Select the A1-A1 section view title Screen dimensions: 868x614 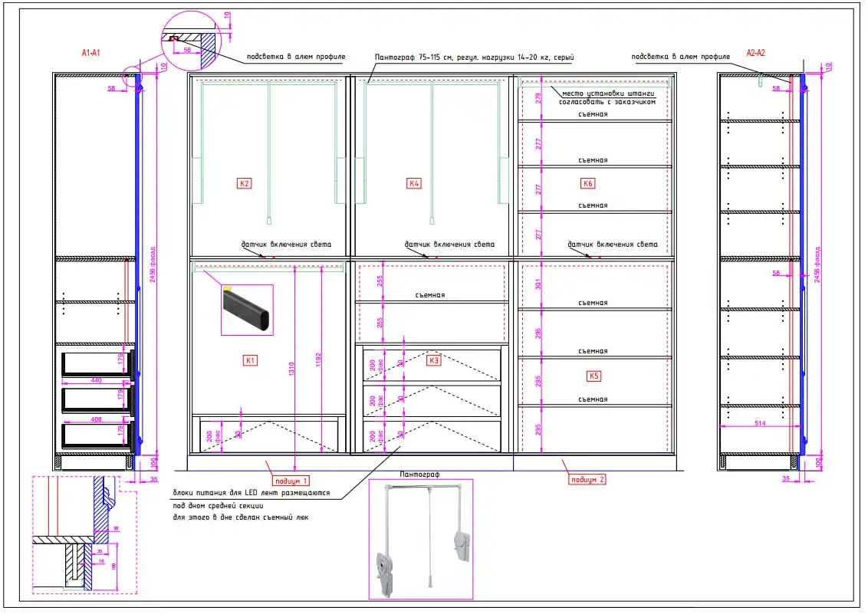[93, 53]
